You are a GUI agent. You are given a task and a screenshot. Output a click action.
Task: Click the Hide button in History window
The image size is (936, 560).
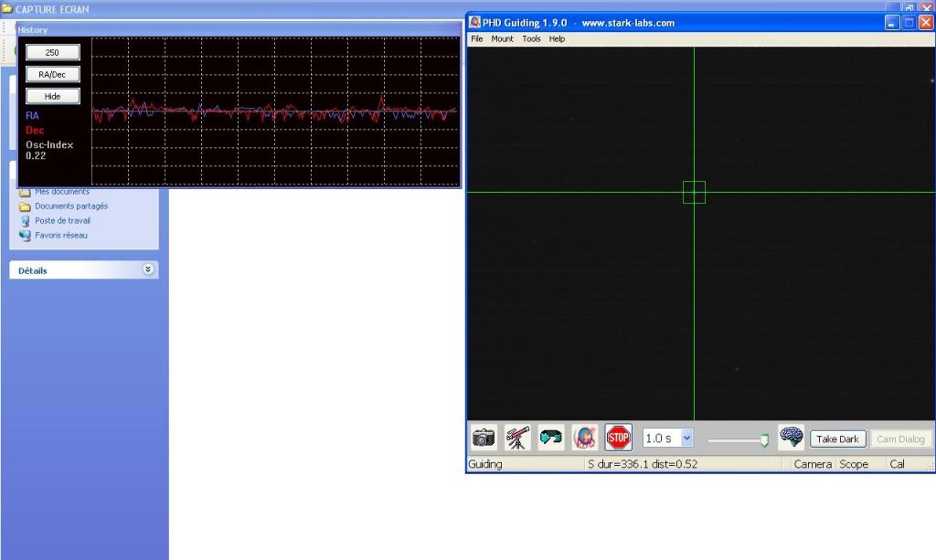click(x=52, y=96)
